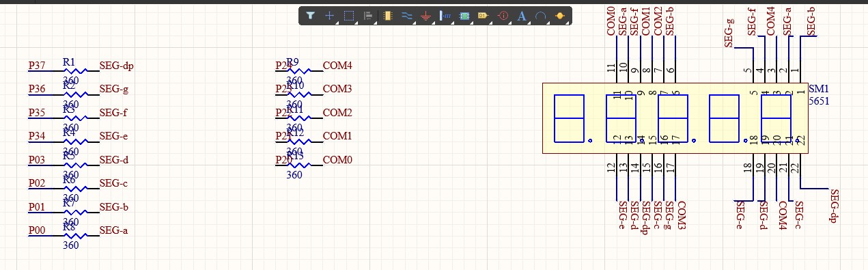Click the place sheet symbol icon
Screen dimensions: 868x270
pos(464,15)
